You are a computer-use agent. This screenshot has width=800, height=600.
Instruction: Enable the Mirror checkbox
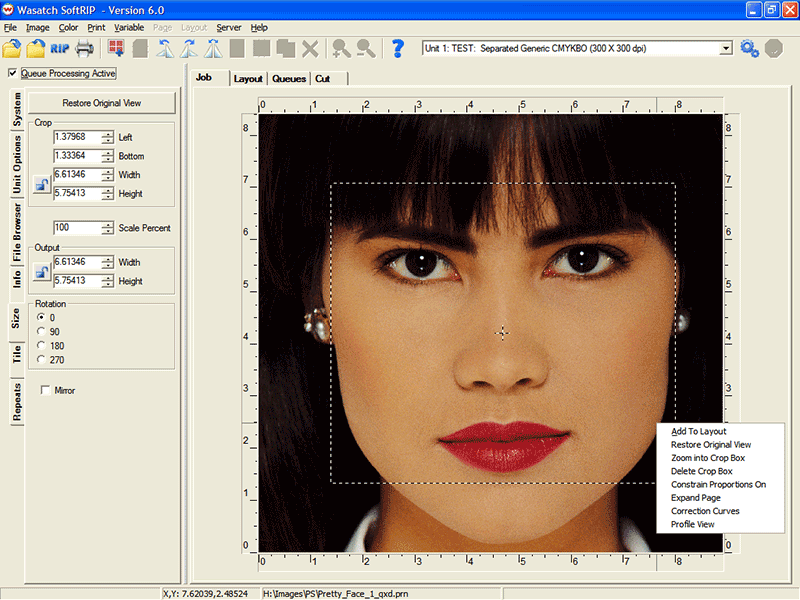[45, 390]
